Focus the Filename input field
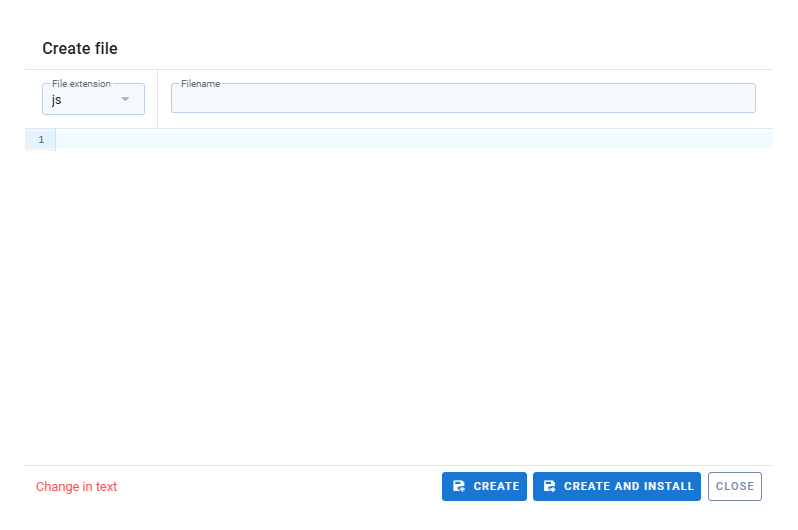Viewport: 798px width, 530px height. click(462, 99)
